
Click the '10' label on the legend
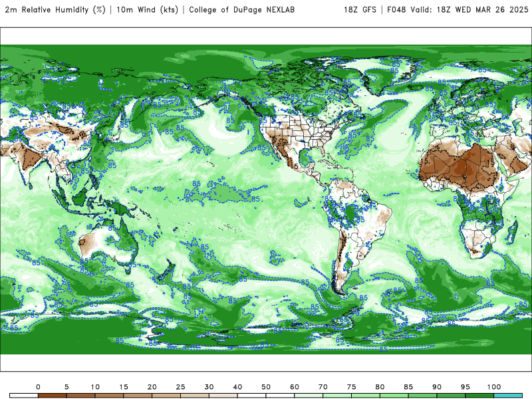95,387
